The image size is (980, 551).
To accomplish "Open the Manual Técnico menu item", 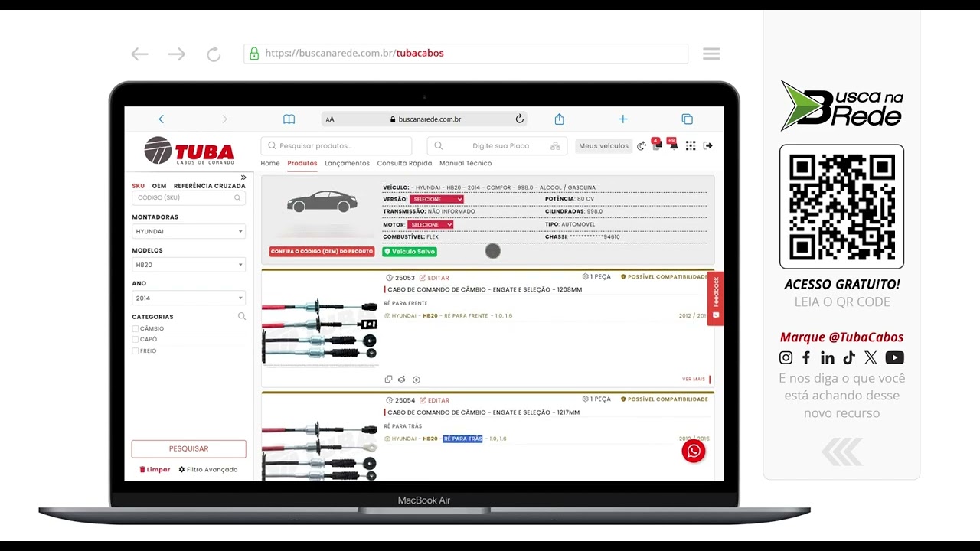I will coord(465,163).
